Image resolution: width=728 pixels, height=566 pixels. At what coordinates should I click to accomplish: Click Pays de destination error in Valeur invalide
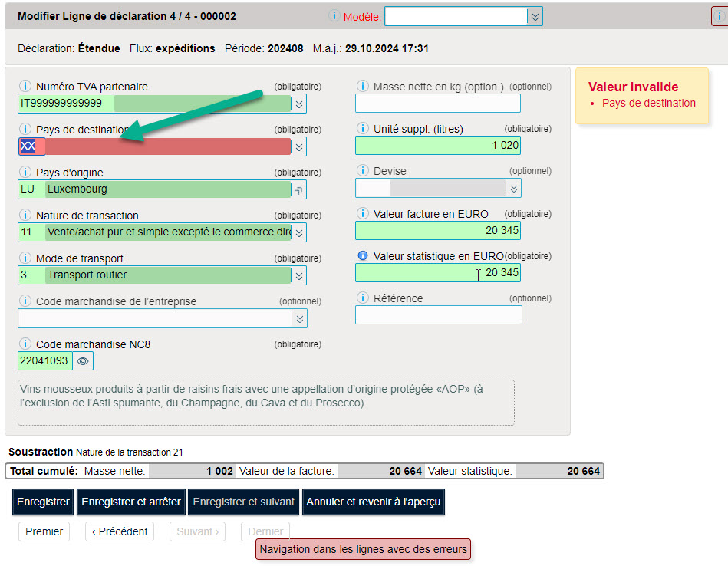(x=649, y=103)
